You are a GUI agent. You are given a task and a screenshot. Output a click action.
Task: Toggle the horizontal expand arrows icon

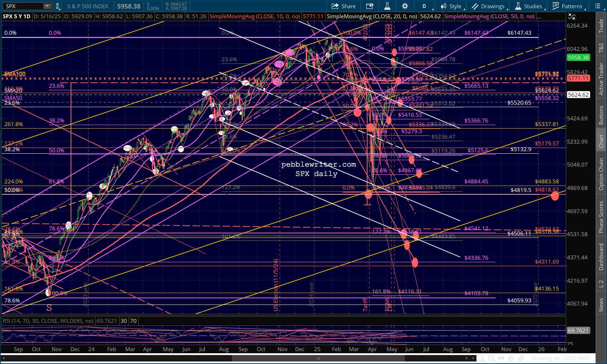coord(501,358)
